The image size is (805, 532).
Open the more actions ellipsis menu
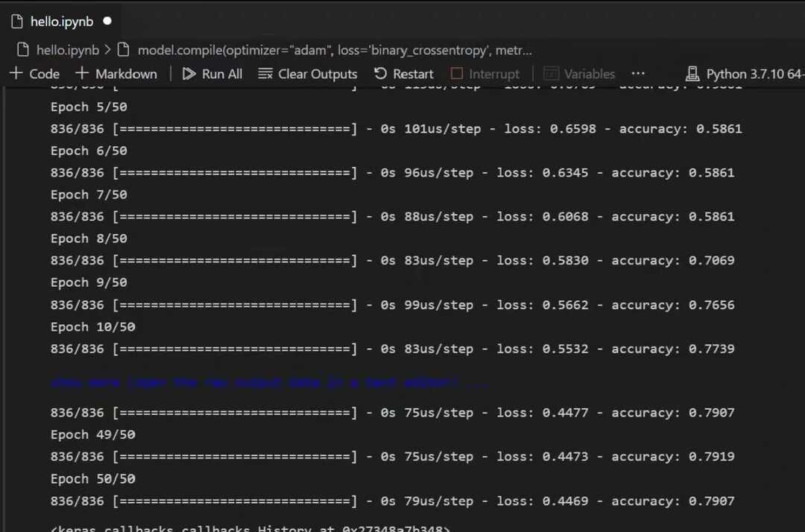(x=638, y=73)
